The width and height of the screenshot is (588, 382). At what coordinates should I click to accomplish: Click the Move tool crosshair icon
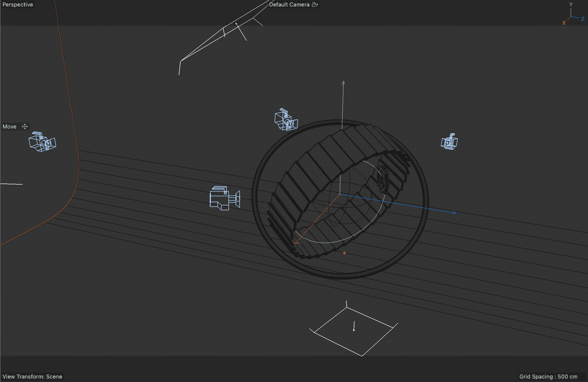point(25,127)
